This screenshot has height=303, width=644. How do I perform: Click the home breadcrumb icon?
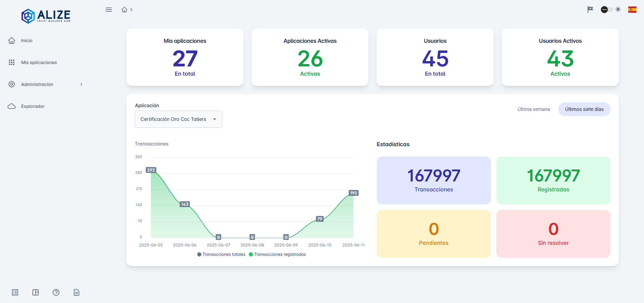[x=124, y=10]
